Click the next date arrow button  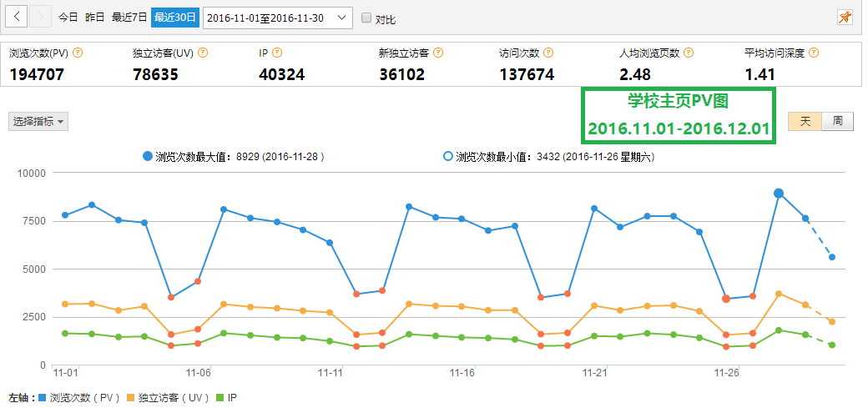(x=41, y=17)
